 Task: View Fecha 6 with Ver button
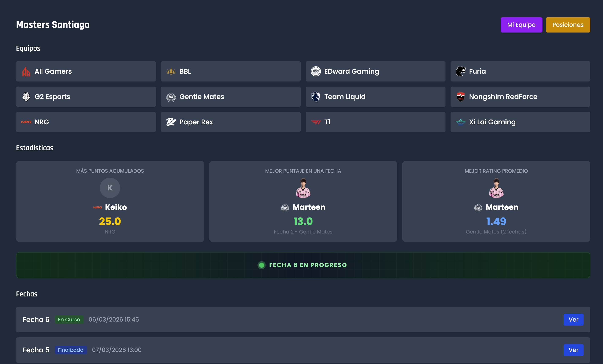pyautogui.click(x=573, y=319)
